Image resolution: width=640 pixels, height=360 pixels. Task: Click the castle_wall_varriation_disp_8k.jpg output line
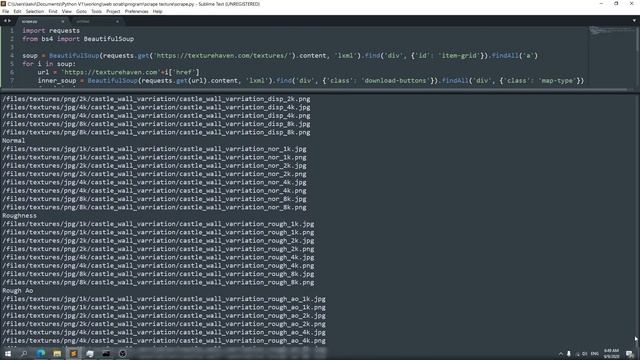156,124
